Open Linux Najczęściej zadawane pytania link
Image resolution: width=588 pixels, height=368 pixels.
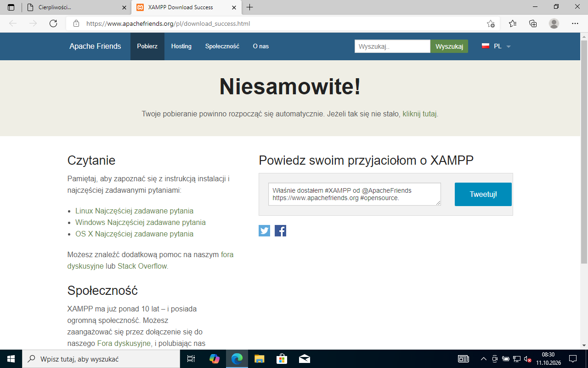point(135,211)
